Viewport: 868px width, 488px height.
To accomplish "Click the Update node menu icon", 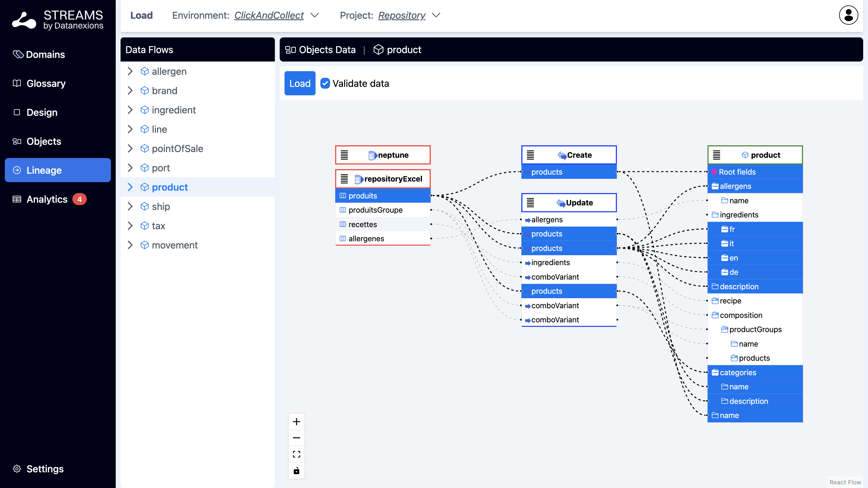I will coord(530,203).
